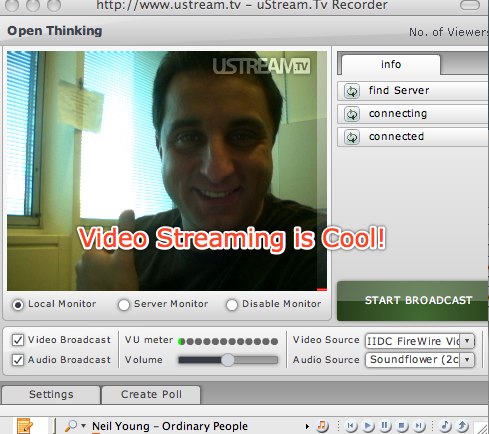Toggle the Video Broadcast checkbox

coord(18,340)
